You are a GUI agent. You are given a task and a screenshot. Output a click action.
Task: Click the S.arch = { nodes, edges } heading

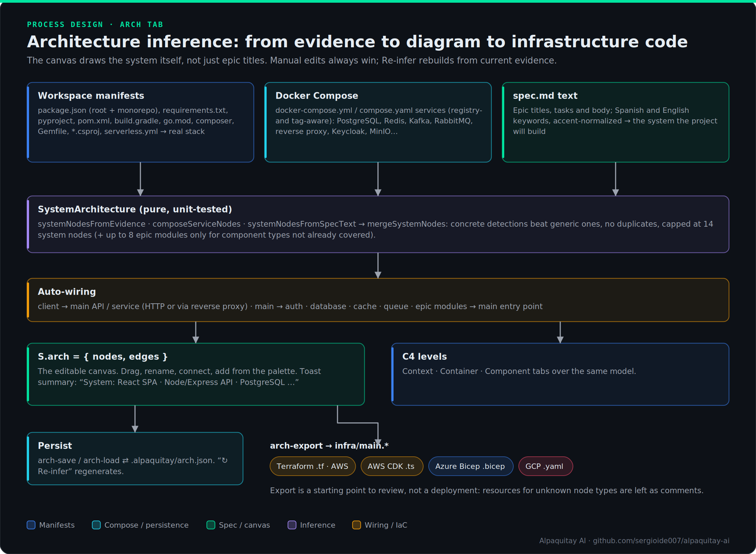tap(103, 357)
